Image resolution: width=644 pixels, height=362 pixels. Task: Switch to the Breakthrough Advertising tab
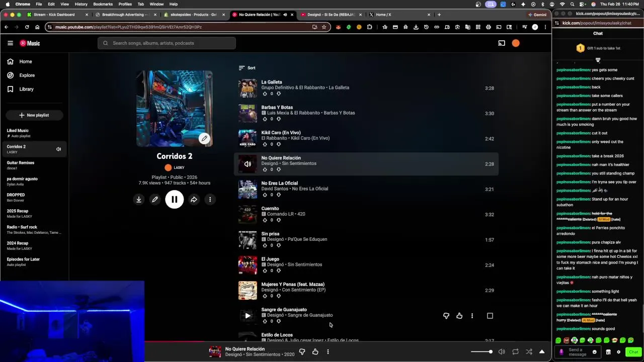(126, 15)
